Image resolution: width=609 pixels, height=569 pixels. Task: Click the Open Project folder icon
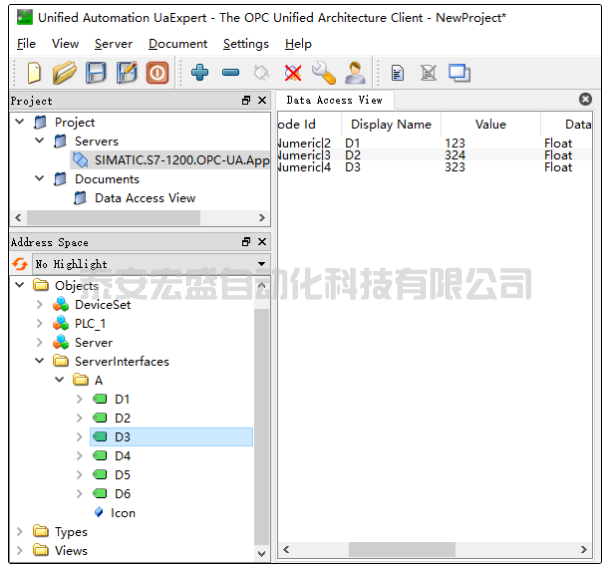point(64,73)
